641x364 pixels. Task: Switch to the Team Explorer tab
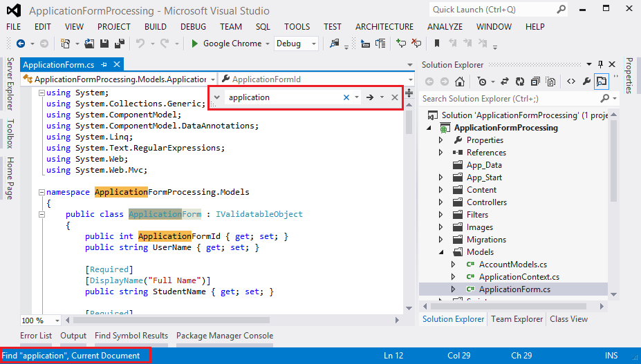[x=517, y=319]
